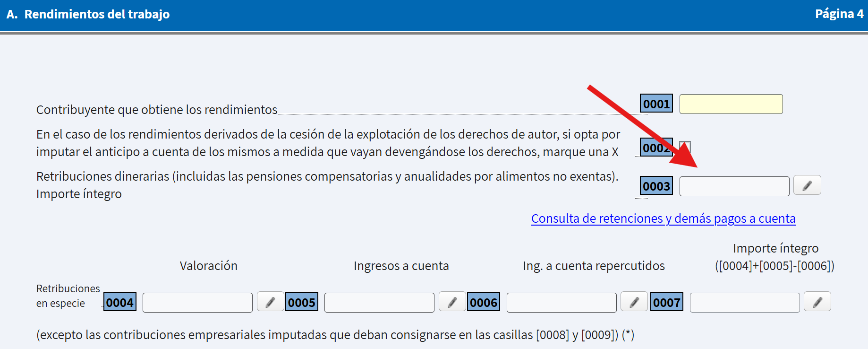Focus the Ing. a cuenta repercutidos field 0006
Image resolution: width=868 pixels, height=349 pixels.
coord(562,303)
